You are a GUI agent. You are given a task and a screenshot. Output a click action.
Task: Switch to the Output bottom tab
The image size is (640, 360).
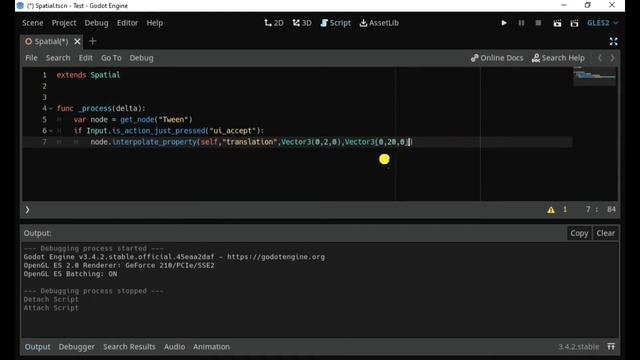(38, 347)
